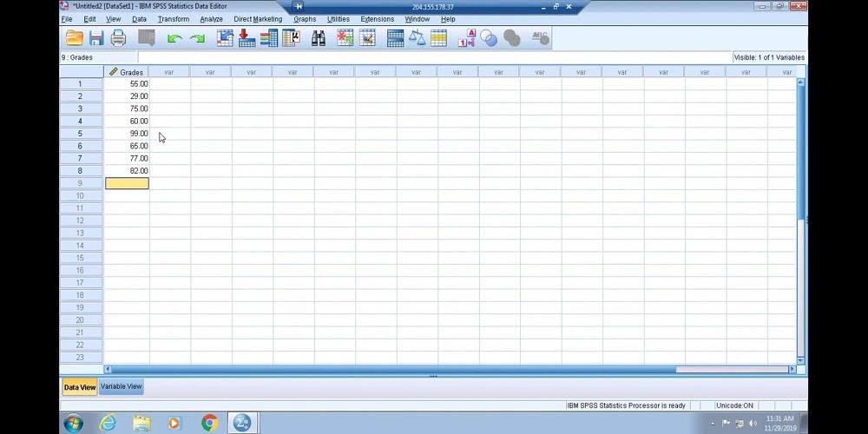Open the Graphs menu
Viewport: 868px width, 434px height.
(305, 19)
